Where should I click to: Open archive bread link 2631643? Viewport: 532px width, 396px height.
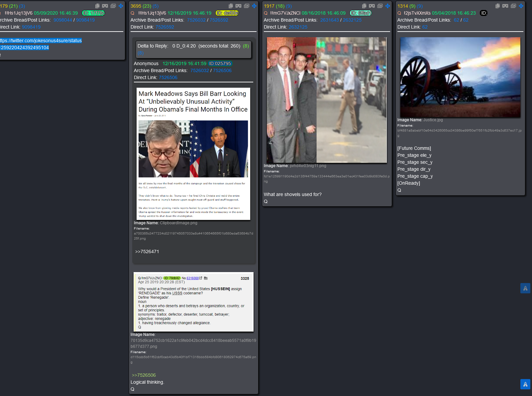[x=330, y=20]
